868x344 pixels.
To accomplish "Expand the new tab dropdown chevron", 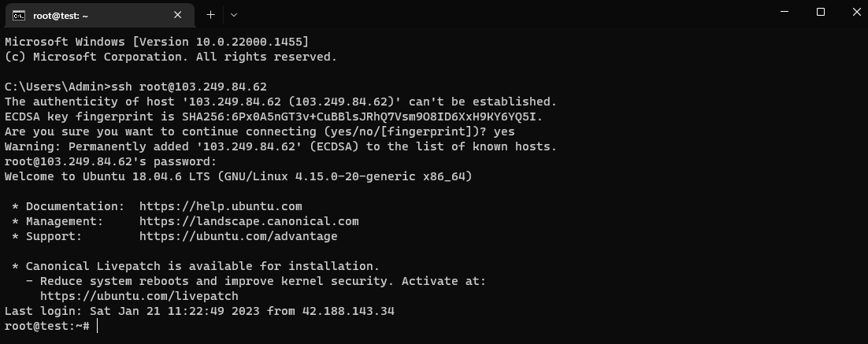I will click(234, 14).
